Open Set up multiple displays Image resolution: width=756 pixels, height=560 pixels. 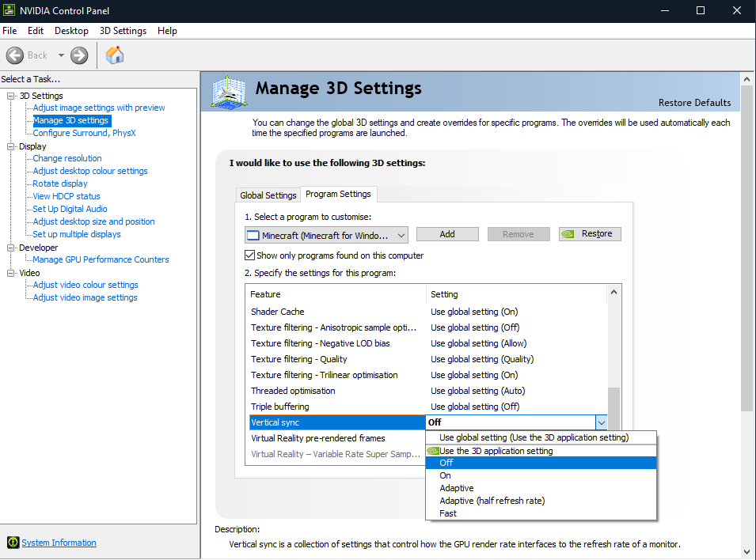77,234
